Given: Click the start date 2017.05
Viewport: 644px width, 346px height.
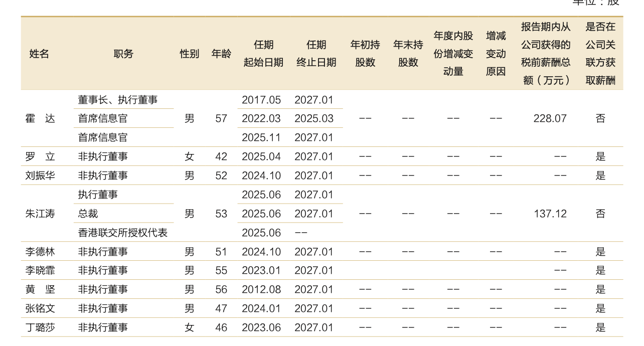Looking at the screenshot, I should coord(261,100).
